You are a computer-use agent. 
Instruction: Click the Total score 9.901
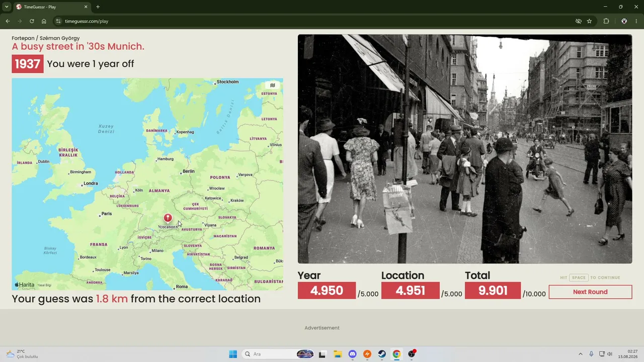pos(493,291)
